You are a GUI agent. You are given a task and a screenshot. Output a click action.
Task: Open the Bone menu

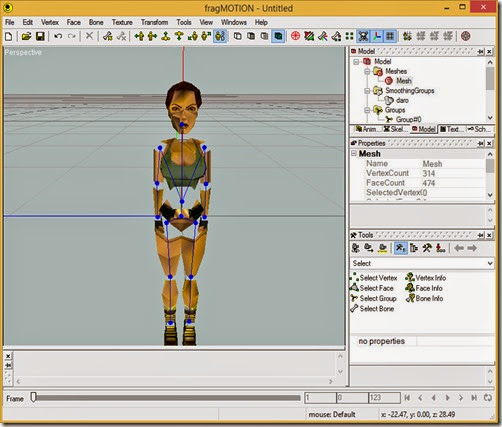(x=96, y=22)
